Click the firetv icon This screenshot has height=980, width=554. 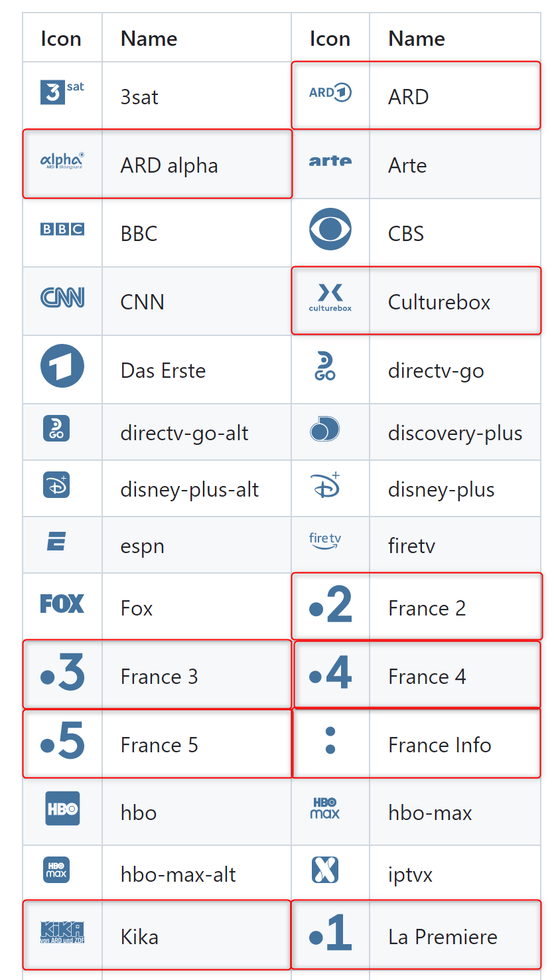coord(330,544)
